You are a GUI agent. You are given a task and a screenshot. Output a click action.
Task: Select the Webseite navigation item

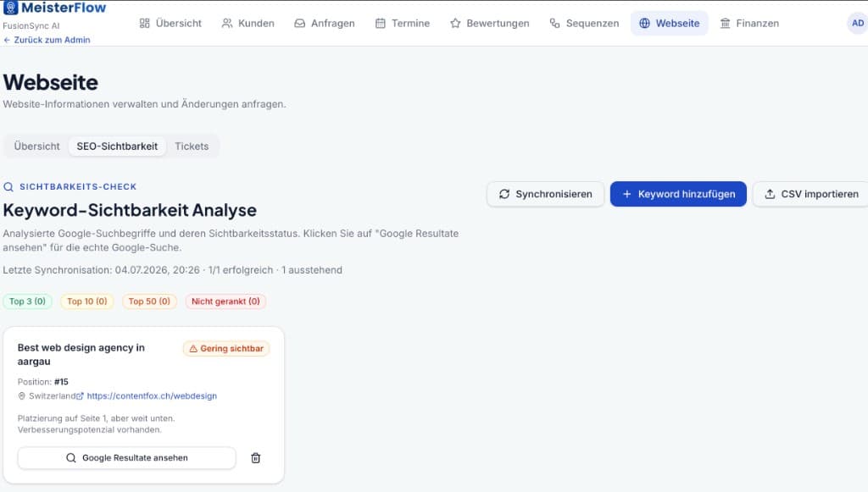click(670, 23)
